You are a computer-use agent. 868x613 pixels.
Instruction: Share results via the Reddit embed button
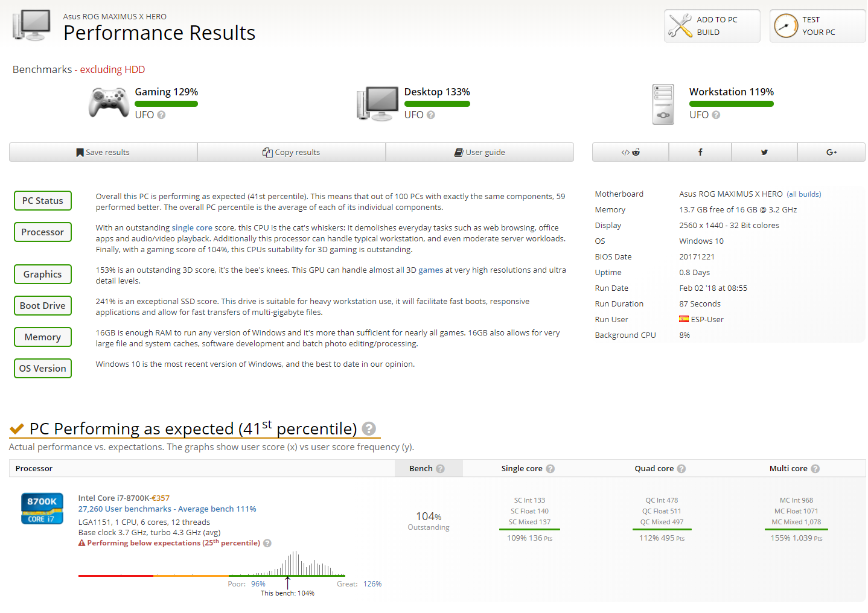point(630,152)
